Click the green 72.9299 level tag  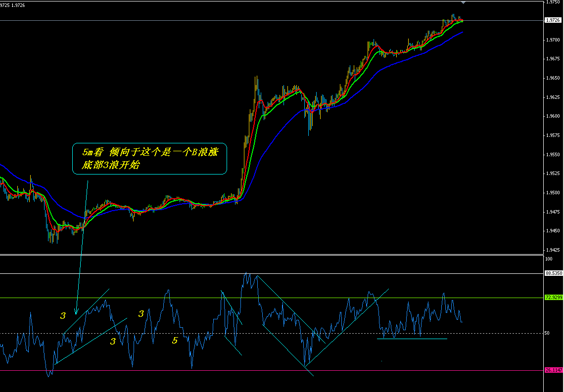click(x=552, y=298)
